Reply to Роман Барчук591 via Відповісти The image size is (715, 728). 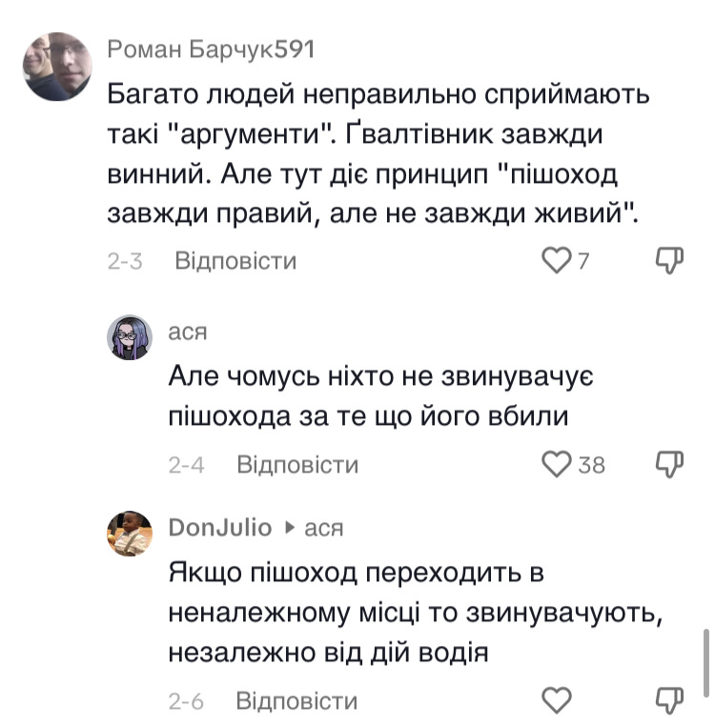[x=235, y=260]
